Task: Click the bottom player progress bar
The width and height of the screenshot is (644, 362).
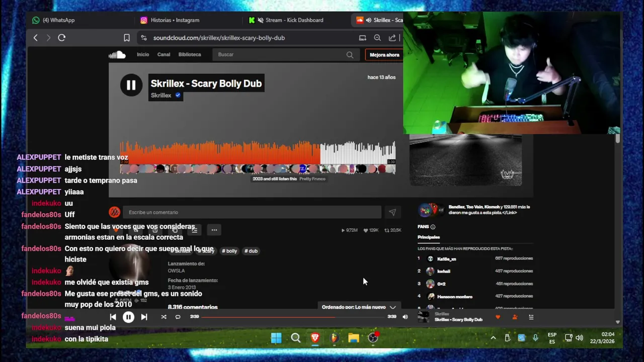Action: click(293, 317)
